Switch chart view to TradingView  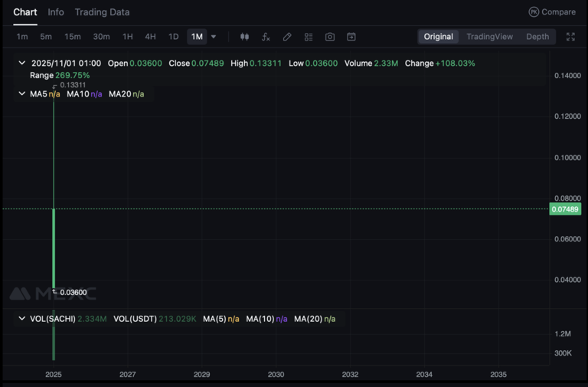point(489,37)
